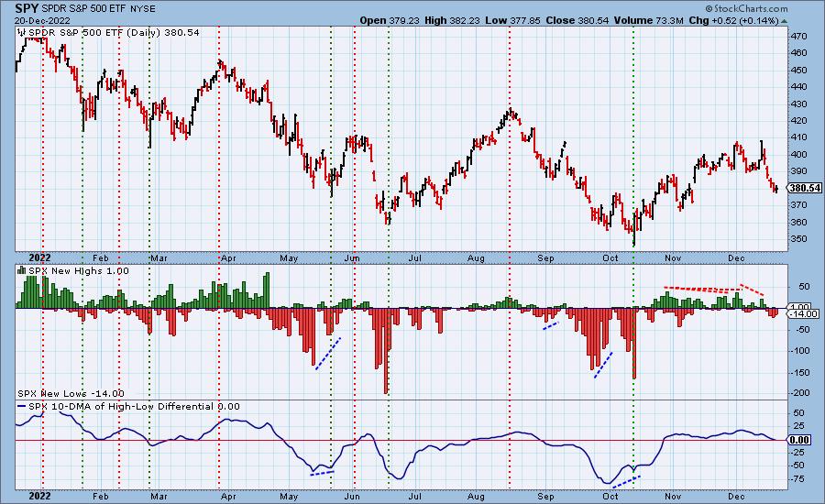Click the SPY ticker symbol in the header
This screenshot has height=504, width=825.
click(x=26, y=8)
